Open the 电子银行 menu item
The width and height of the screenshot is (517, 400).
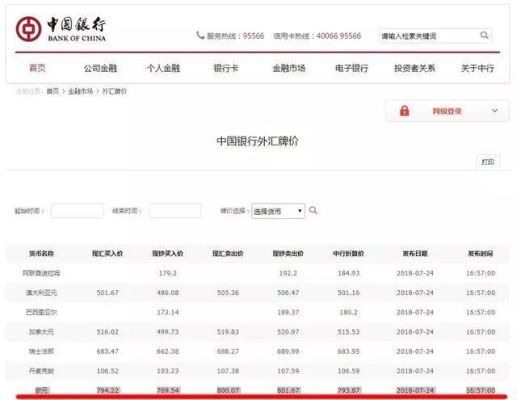(351, 68)
